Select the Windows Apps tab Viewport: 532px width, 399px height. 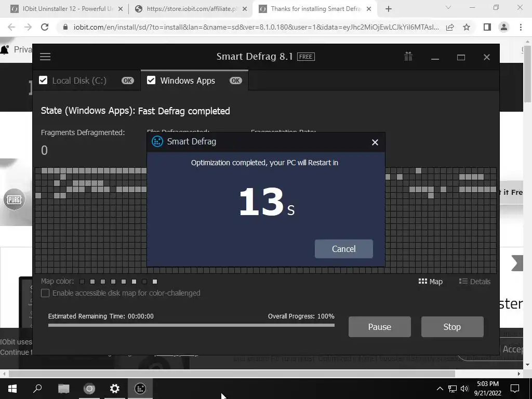click(x=194, y=81)
